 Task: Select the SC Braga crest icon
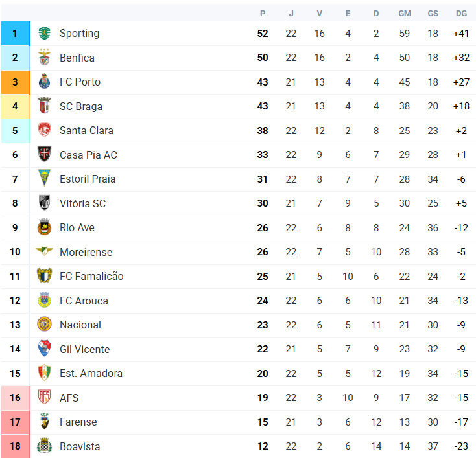(x=44, y=106)
